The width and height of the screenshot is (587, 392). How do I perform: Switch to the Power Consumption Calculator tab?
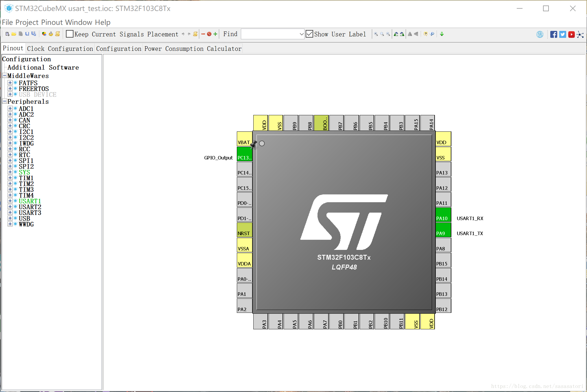193,49
